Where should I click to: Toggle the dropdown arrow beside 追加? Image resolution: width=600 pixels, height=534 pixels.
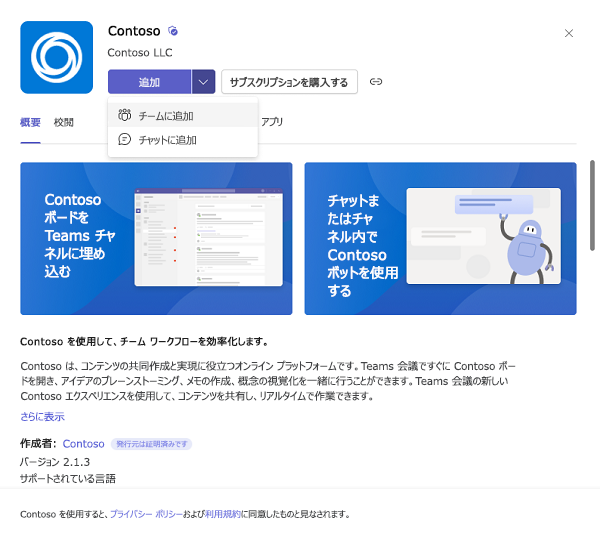coord(203,81)
